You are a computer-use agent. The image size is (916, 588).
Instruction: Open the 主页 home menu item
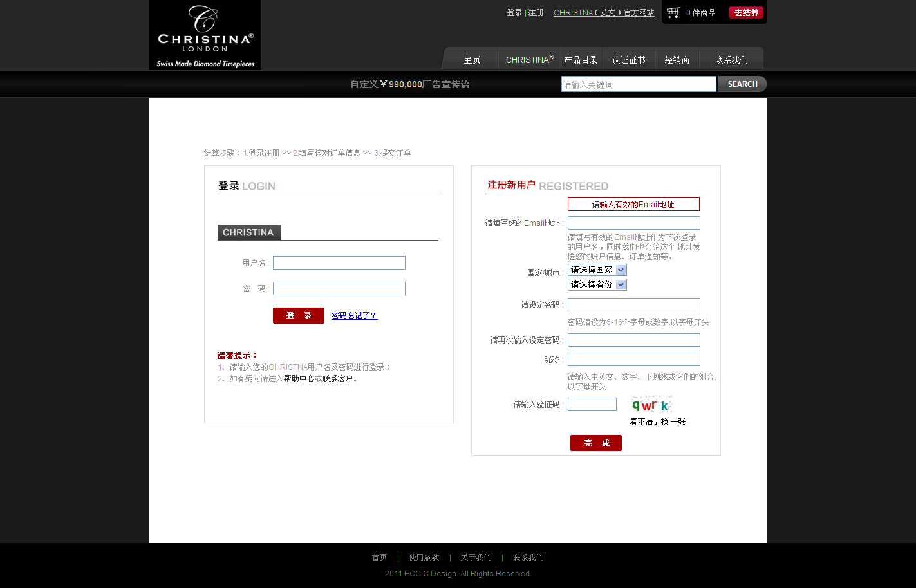pos(472,60)
